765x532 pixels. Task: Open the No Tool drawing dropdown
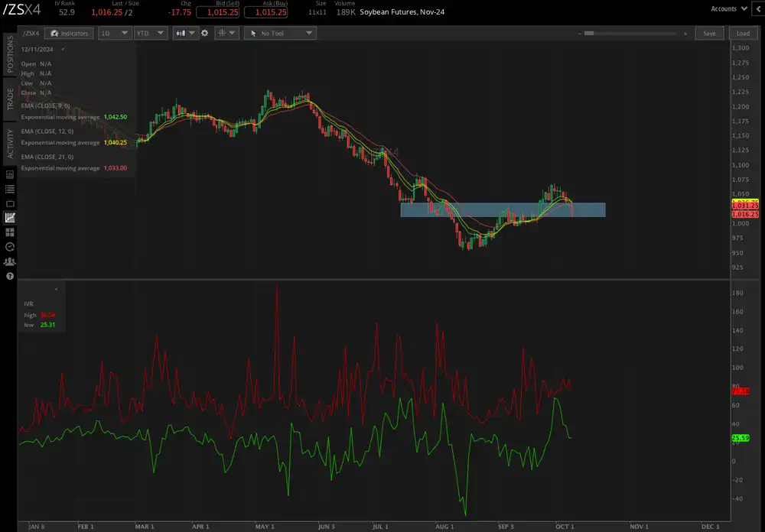279,34
